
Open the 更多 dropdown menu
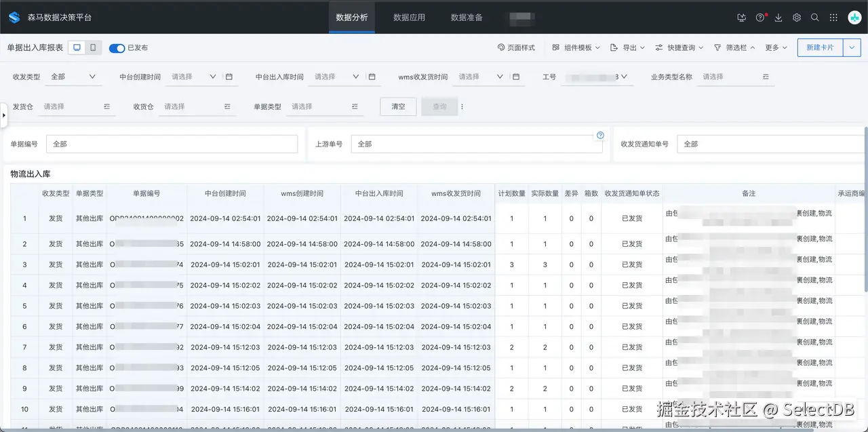pyautogui.click(x=772, y=47)
